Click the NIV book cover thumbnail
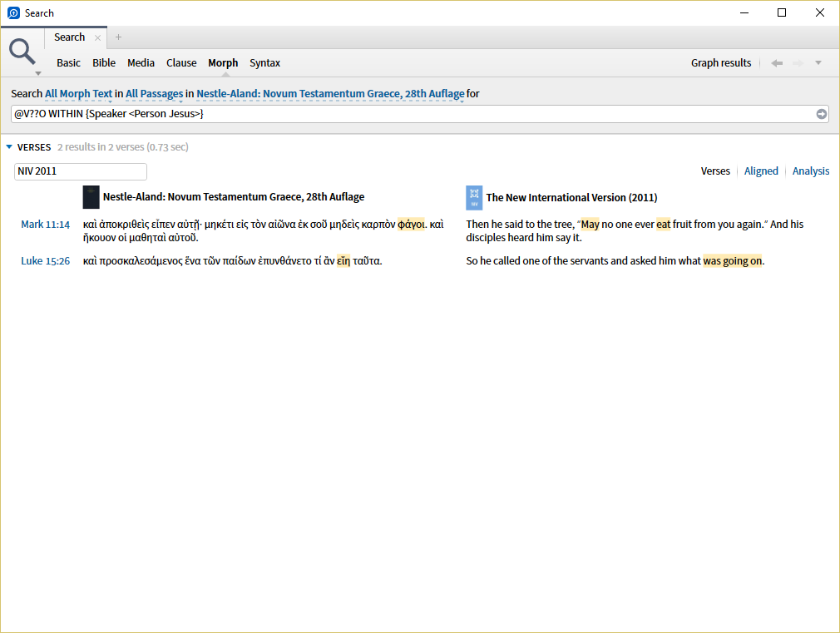Screen dimensions: 840x633 pyautogui.click(x=474, y=198)
